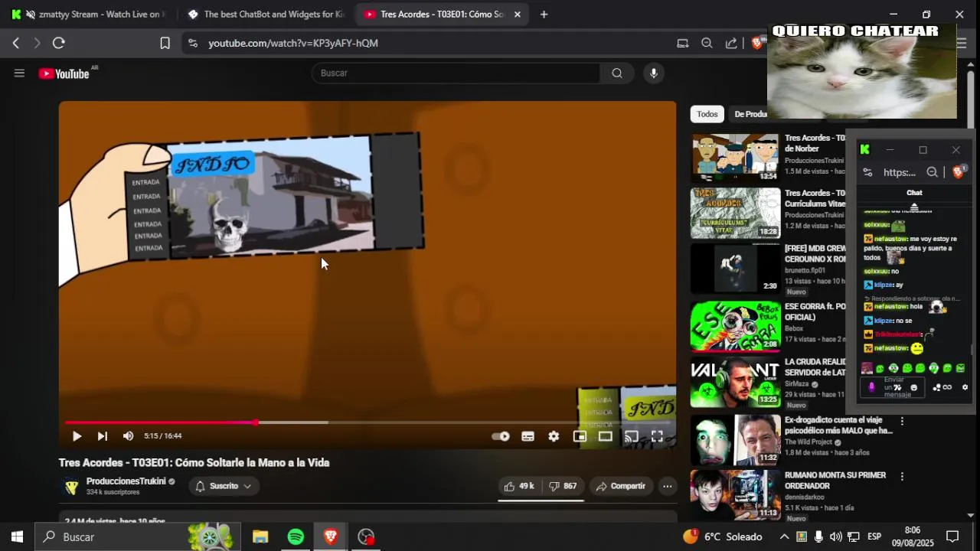Viewport: 980px width, 551px height.
Task: Enable theater mode view
Action: [606, 436]
